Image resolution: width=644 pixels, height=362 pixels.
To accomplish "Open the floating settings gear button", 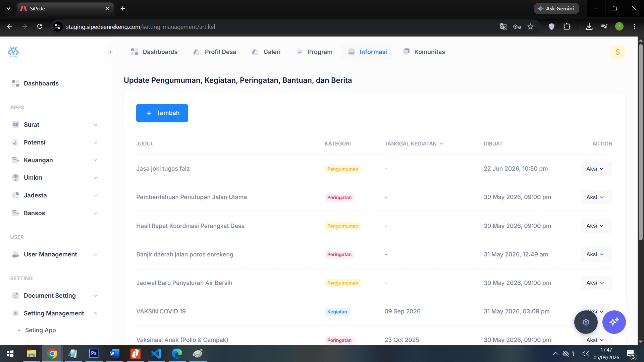I will (x=586, y=322).
